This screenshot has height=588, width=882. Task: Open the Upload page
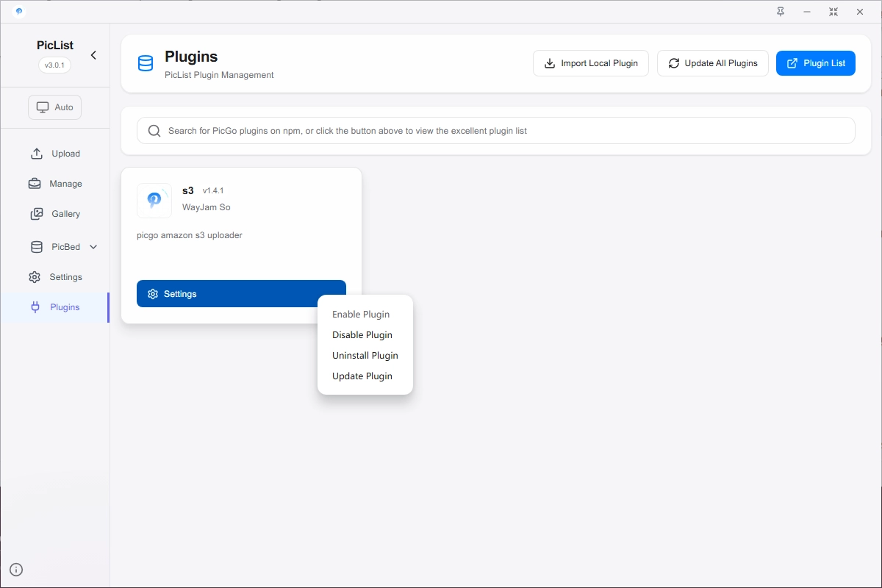[x=55, y=154]
